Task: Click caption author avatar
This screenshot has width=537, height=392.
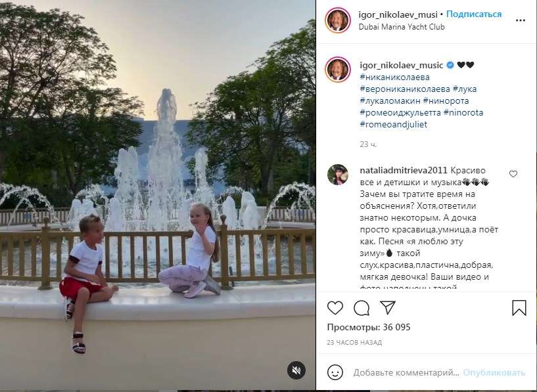Action: click(x=338, y=70)
